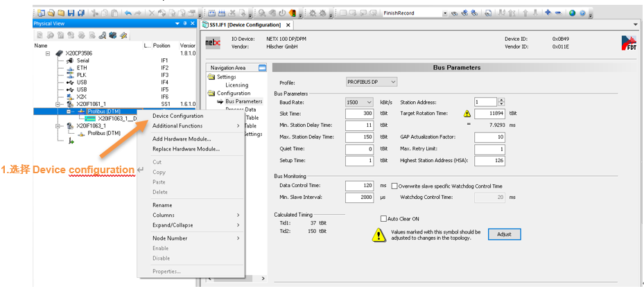Click the Target Rotation Time input field
644x291 pixels.
coord(489,114)
